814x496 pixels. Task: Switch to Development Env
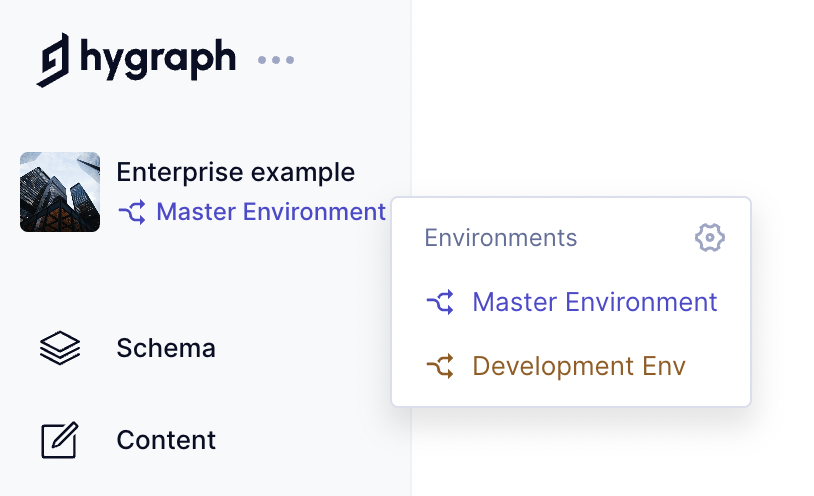579,366
